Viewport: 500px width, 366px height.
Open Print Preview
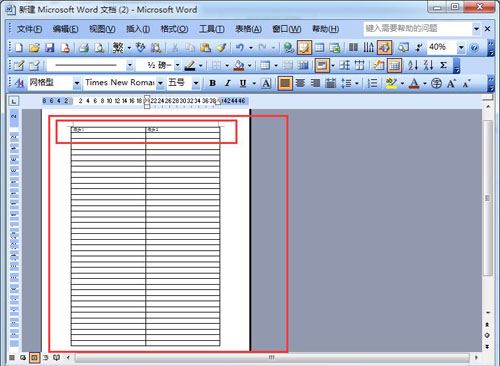coord(99,48)
